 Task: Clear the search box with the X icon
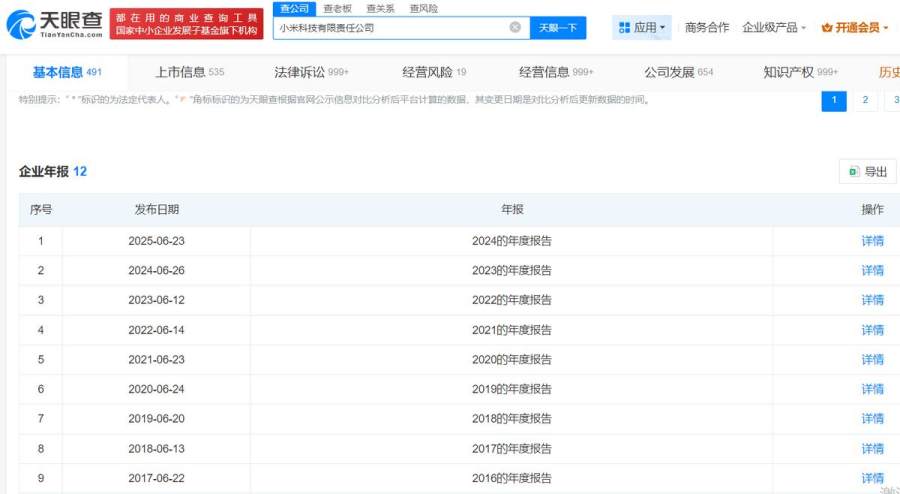point(515,28)
